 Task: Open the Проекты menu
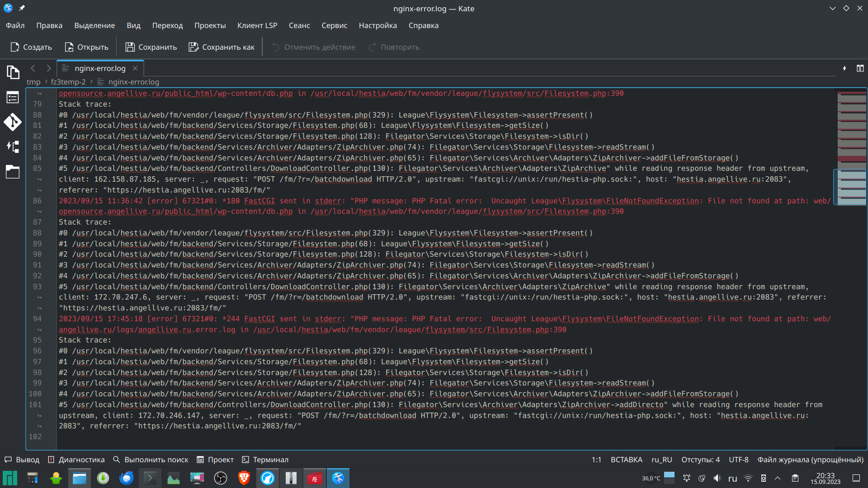pyautogui.click(x=210, y=25)
